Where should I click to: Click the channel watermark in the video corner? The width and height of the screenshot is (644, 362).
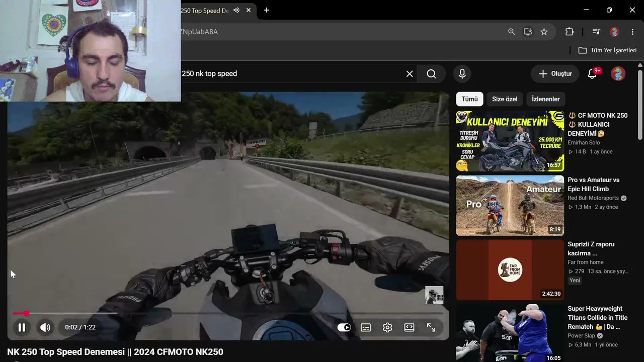(434, 295)
